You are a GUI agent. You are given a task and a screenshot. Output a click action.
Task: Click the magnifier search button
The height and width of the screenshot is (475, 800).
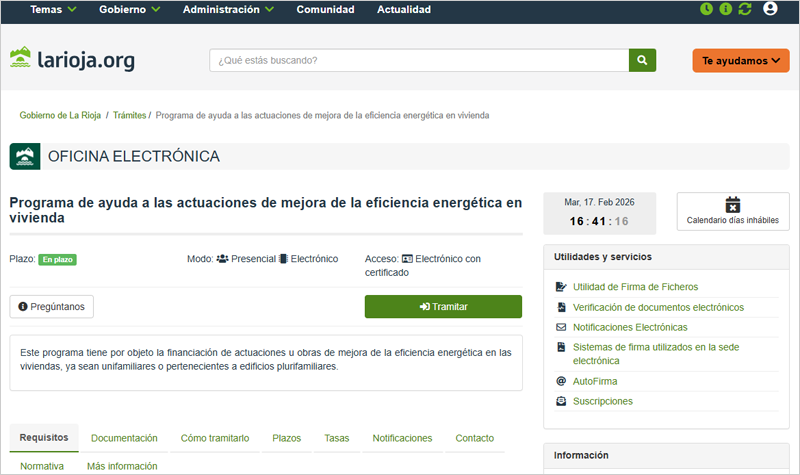tap(642, 60)
